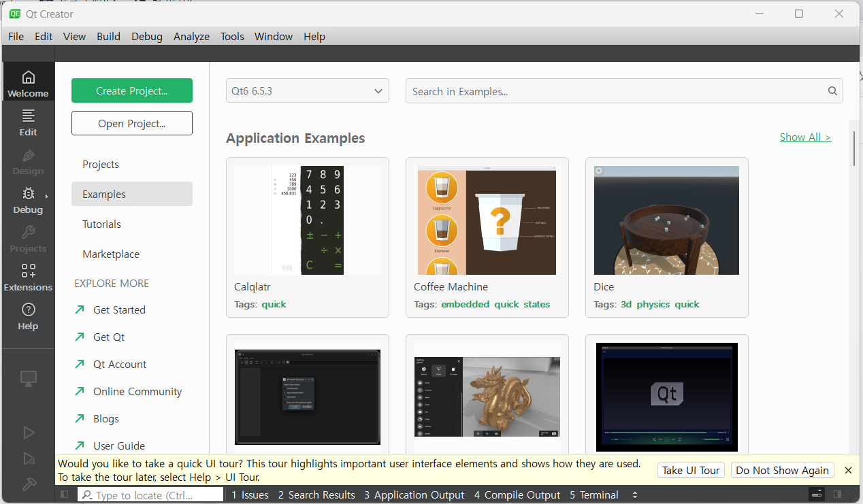Click Take UI Tour button
The width and height of the screenshot is (863, 504).
691,470
